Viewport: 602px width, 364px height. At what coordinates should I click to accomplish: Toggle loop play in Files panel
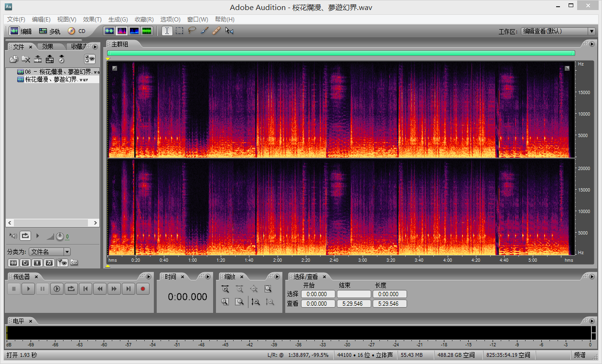25,236
